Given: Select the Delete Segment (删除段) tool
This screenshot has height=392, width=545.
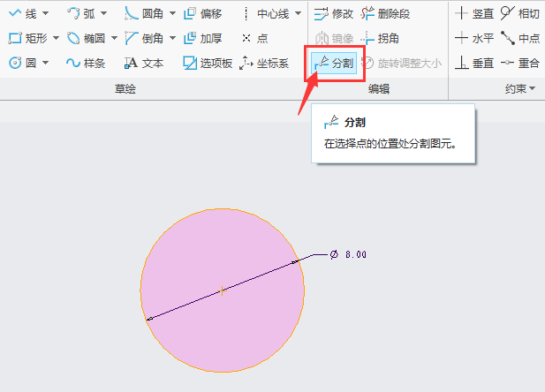Looking at the screenshot, I should click(385, 14).
